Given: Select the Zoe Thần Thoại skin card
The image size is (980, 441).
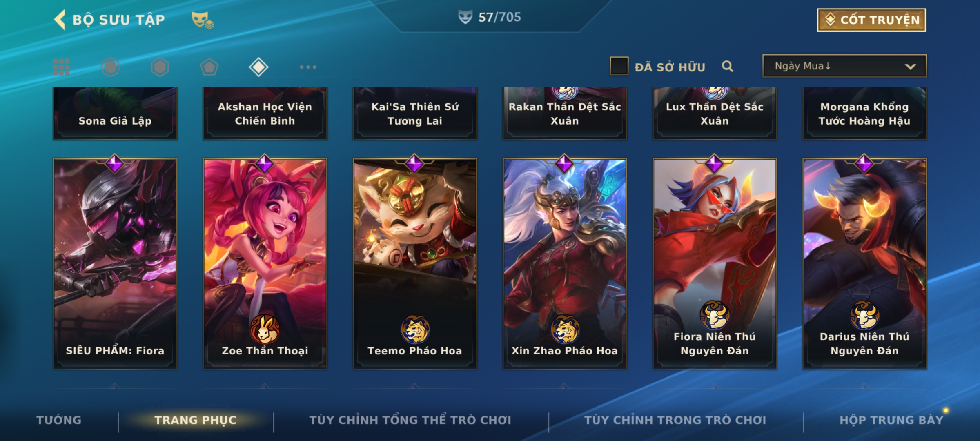Looking at the screenshot, I should 265,264.
